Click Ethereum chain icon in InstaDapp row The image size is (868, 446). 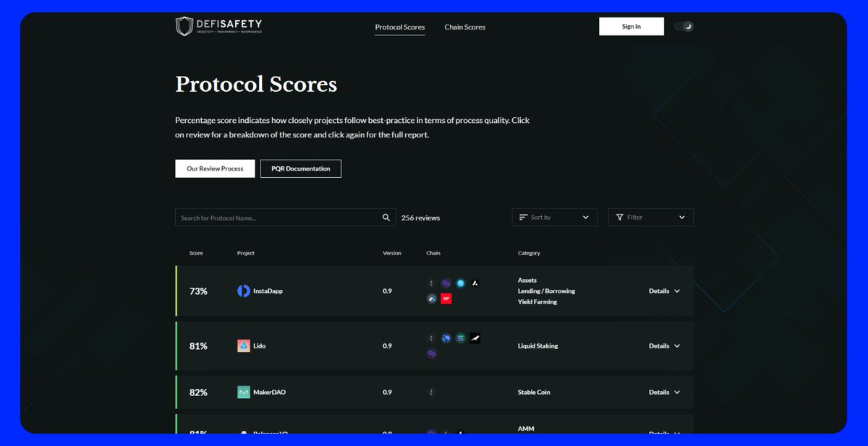tap(432, 283)
